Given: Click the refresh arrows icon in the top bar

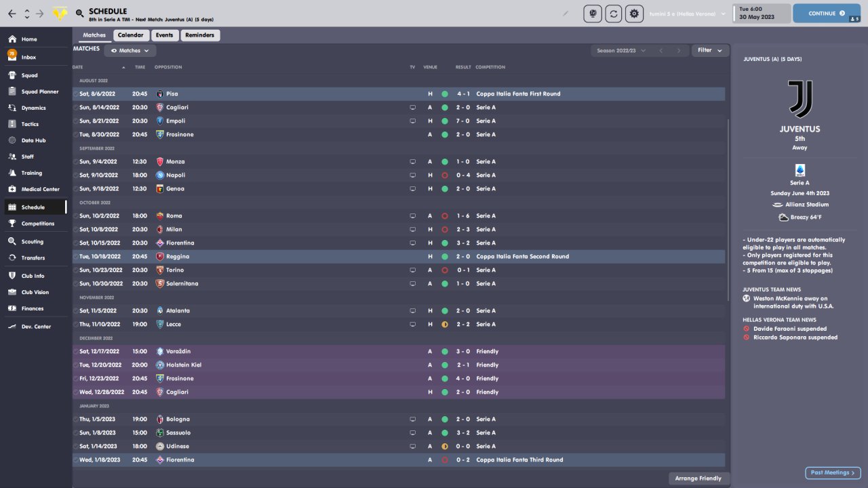Looking at the screenshot, I should coord(614,14).
